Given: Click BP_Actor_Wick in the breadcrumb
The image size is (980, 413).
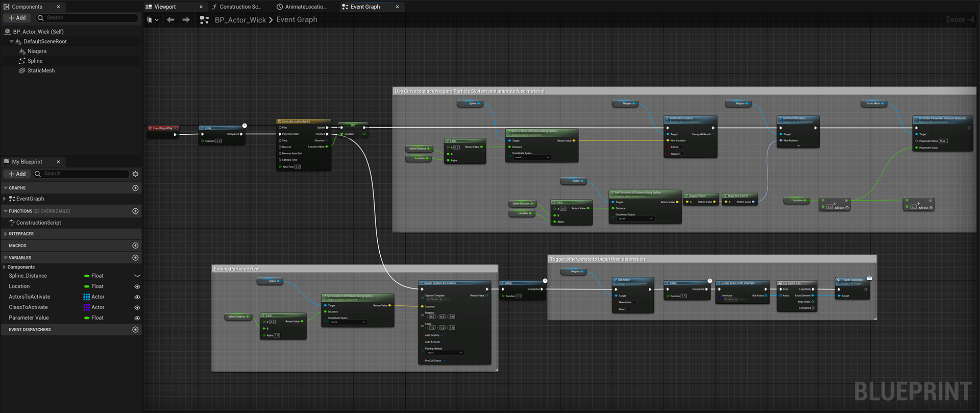Looking at the screenshot, I should pos(240,20).
